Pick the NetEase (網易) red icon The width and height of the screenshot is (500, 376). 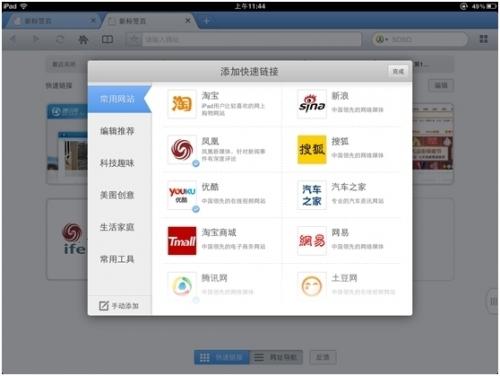[x=312, y=241]
